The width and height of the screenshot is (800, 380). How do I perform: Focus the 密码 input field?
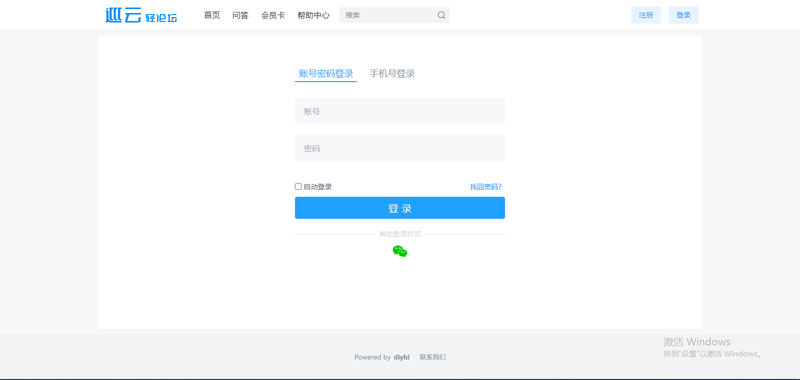point(400,148)
